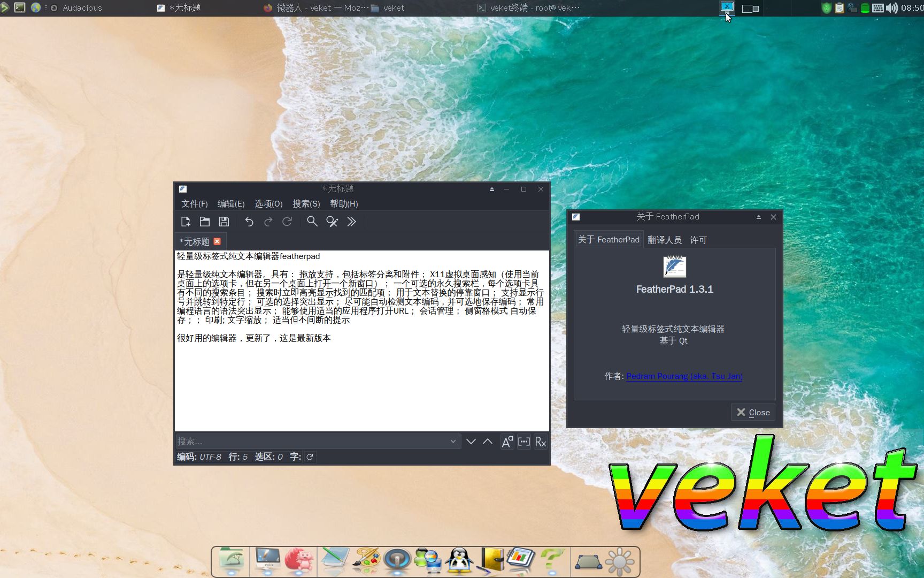The image size is (924, 578).
Task: Open the 帮助(H) menu
Action: click(x=344, y=204)
